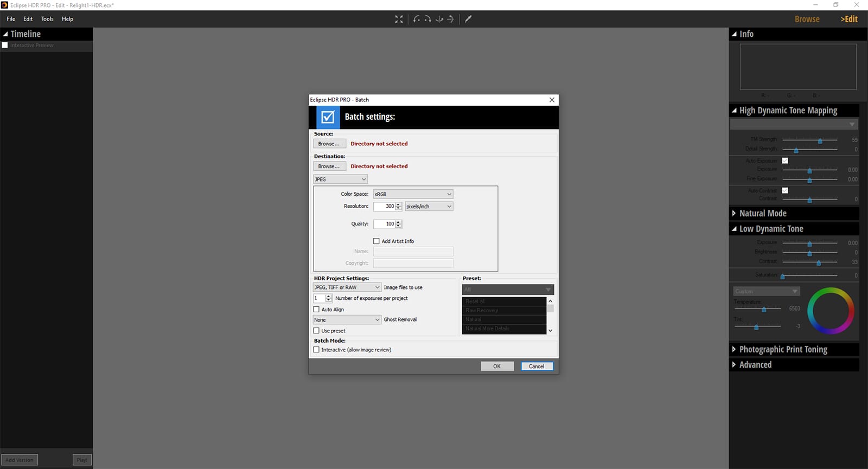
Task: Click the Resolution value field
Action: [384, 207]
